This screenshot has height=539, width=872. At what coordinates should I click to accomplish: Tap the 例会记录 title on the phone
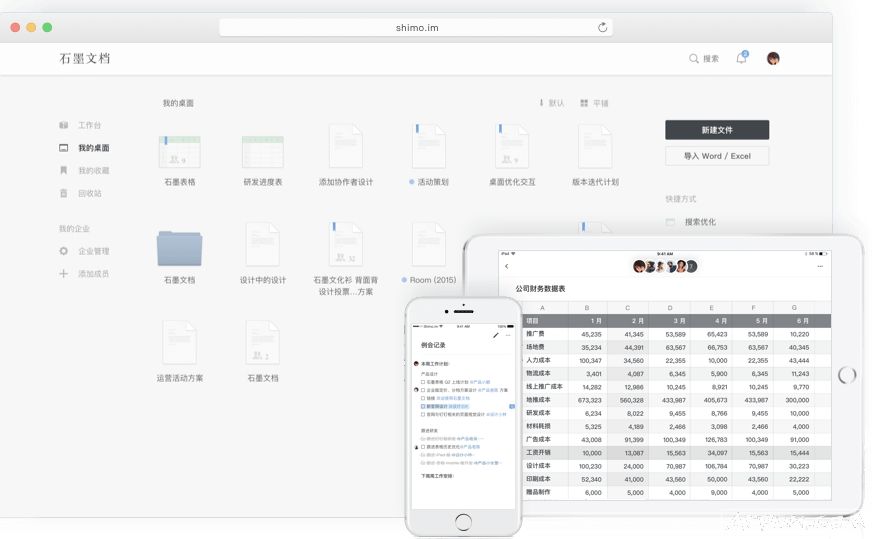coord(433,345)
